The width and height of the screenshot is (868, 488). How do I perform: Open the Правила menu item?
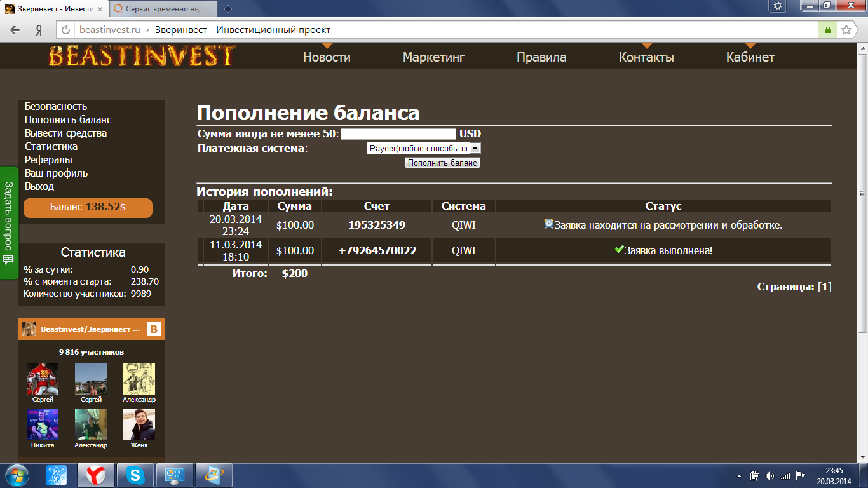pyautogui.click(x=541, y=57)
